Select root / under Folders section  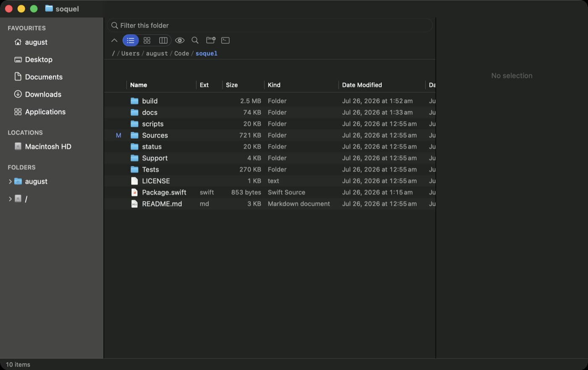26,199
